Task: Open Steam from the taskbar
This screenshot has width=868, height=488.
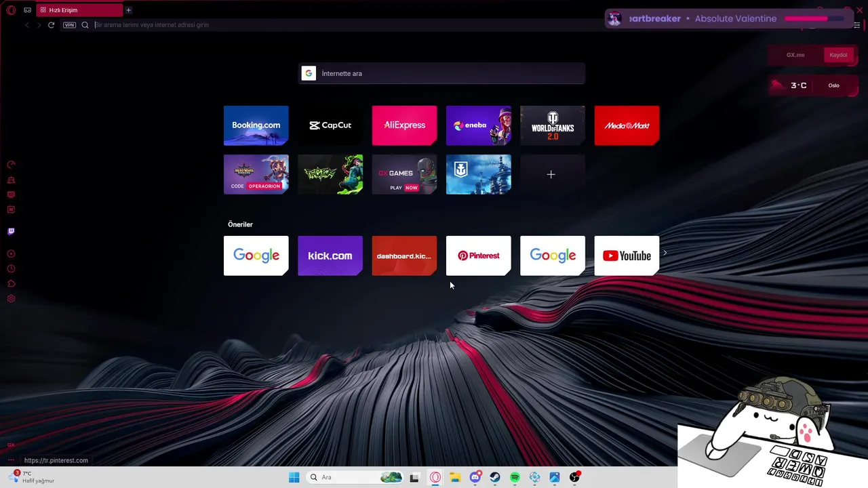Action: click(x=495, y=477)
